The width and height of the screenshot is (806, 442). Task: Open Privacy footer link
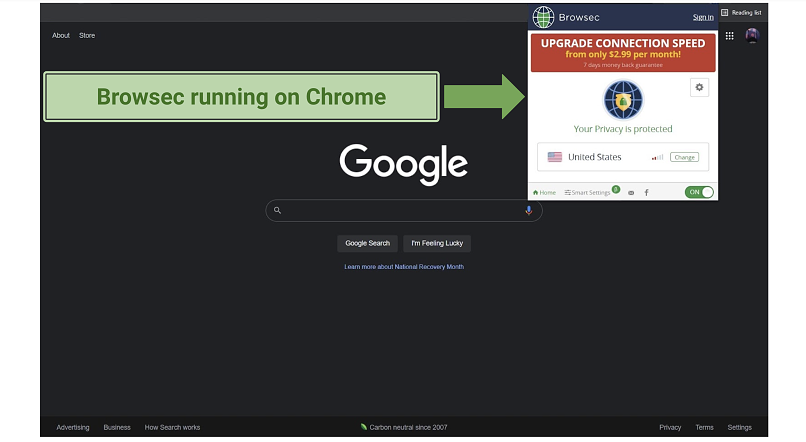(x=670, y=427)
